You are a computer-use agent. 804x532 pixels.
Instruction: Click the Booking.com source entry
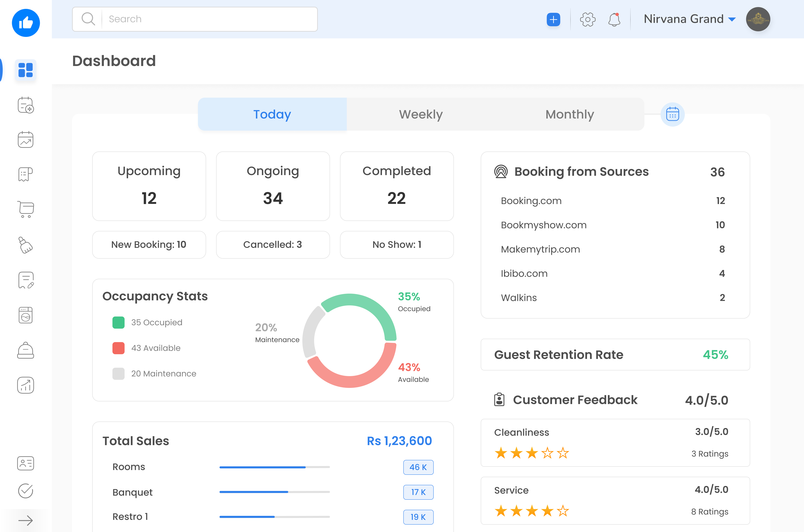click(531, 201)
